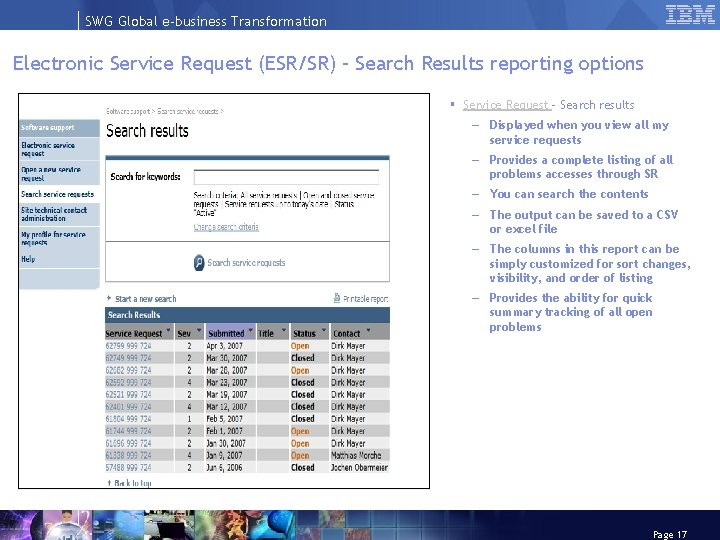Viewport: 720px width, 540px height.
Task: Open the Title column sort arrow
Action: coord(283,330)
